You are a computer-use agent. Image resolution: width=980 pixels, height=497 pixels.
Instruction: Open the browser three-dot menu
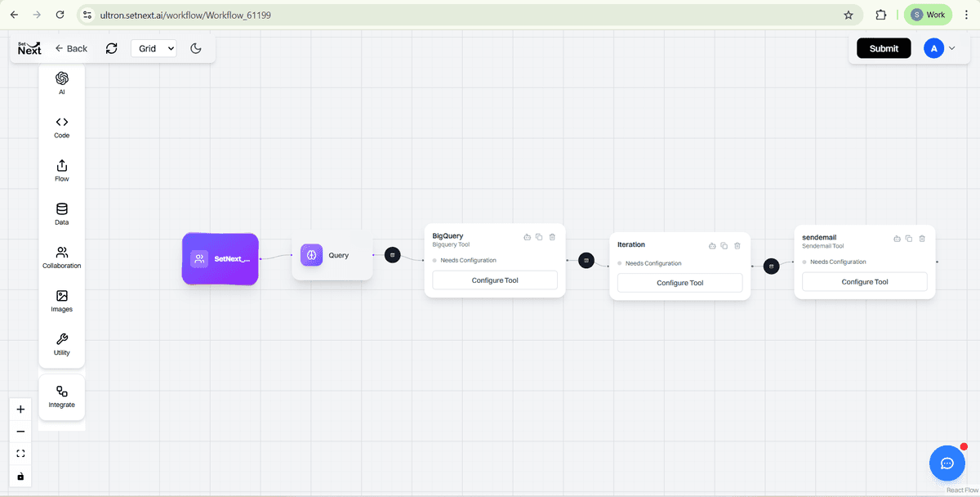(967, 15)
